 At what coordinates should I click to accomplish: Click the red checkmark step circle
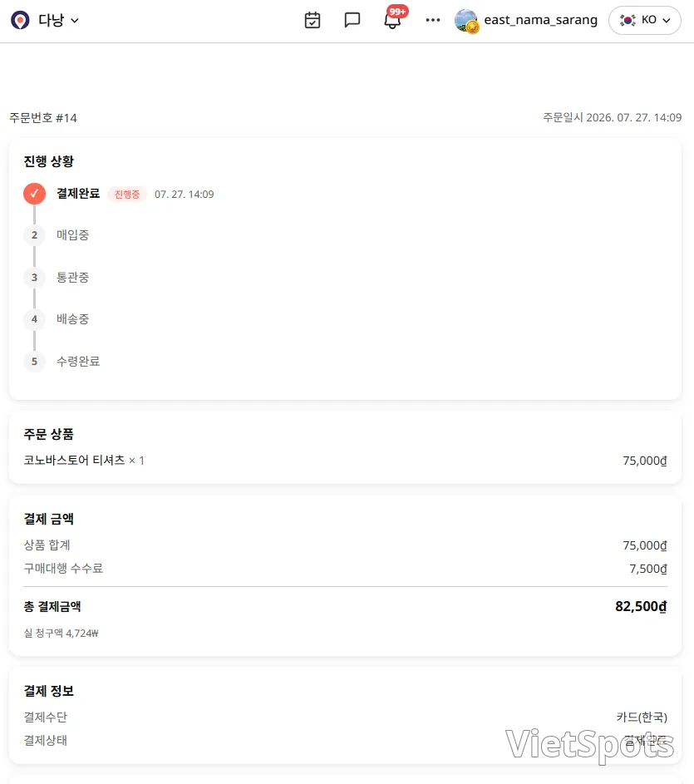coord(35,194)
